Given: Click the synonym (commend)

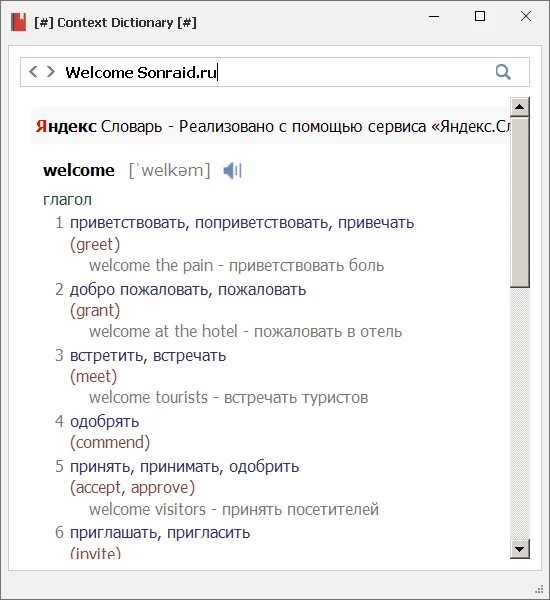Looking at the screenshot, I should click(x=110, y=442).
